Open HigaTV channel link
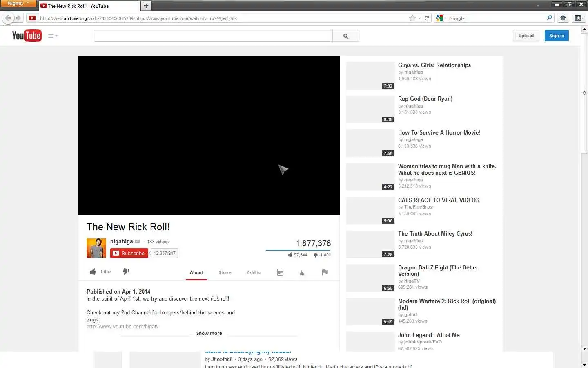 coord(412,281)
